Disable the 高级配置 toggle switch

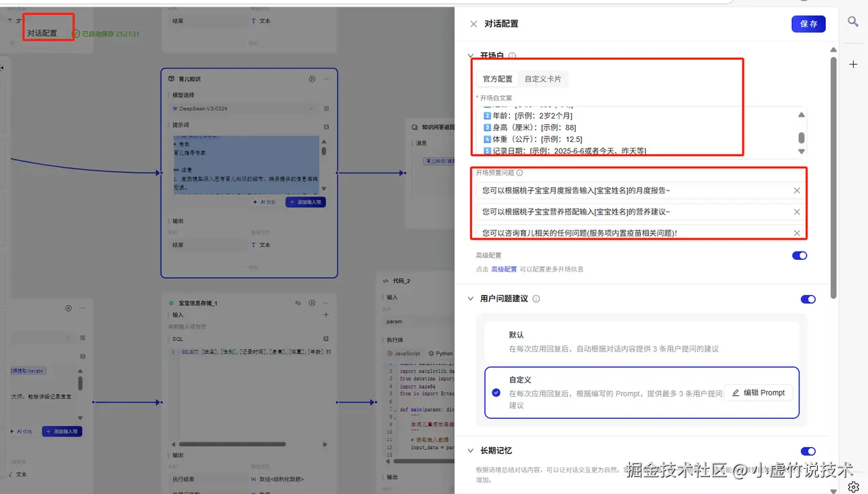click(x=800, y=255)
